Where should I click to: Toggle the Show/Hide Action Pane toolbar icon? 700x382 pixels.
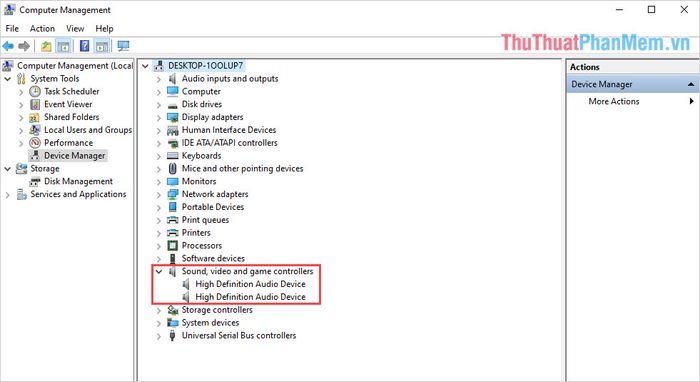pyautogui.click(x=102, y=46)
